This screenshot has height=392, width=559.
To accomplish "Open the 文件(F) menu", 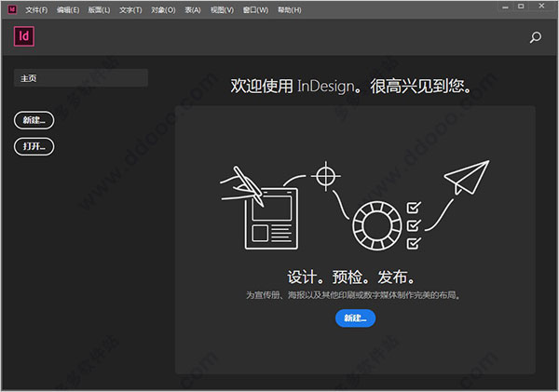I will coord(36,10).
